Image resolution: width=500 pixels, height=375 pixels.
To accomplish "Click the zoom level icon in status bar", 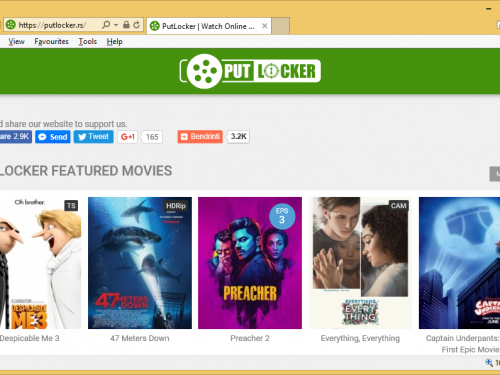I will tap(489, 363).
